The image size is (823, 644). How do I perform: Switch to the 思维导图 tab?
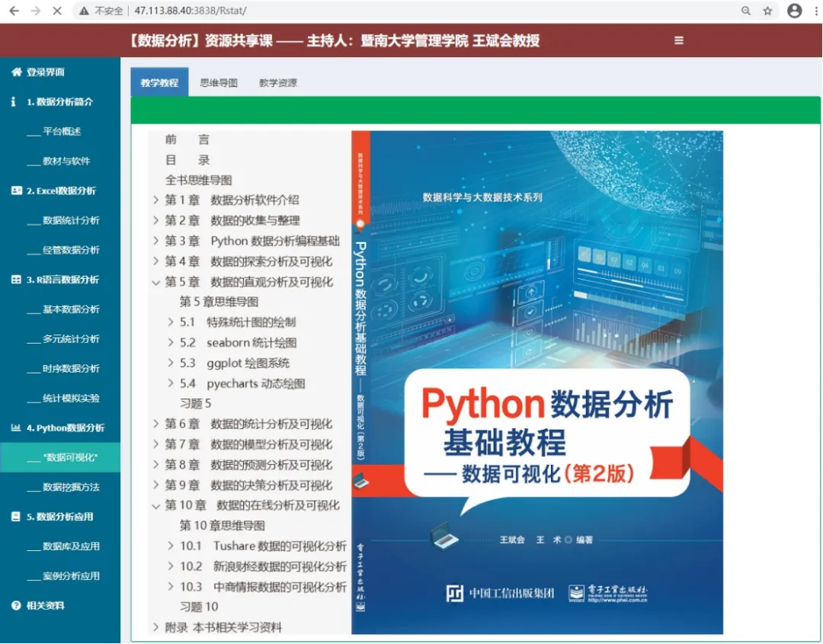coord(219,82)
